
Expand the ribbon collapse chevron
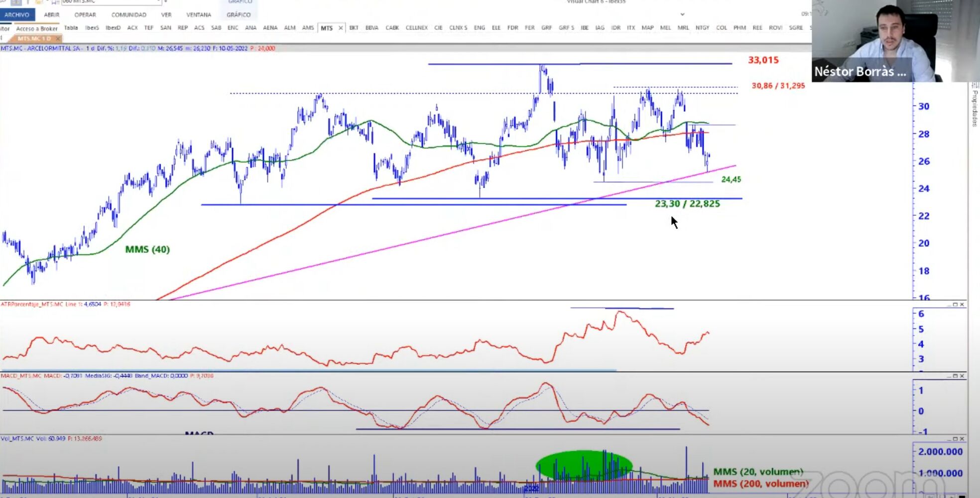683,14
